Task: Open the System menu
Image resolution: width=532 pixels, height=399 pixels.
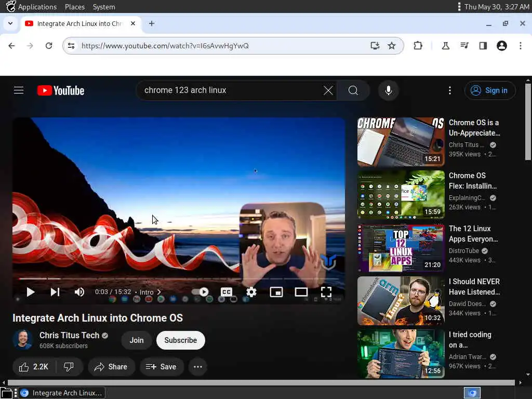Action: click(104, 7)
